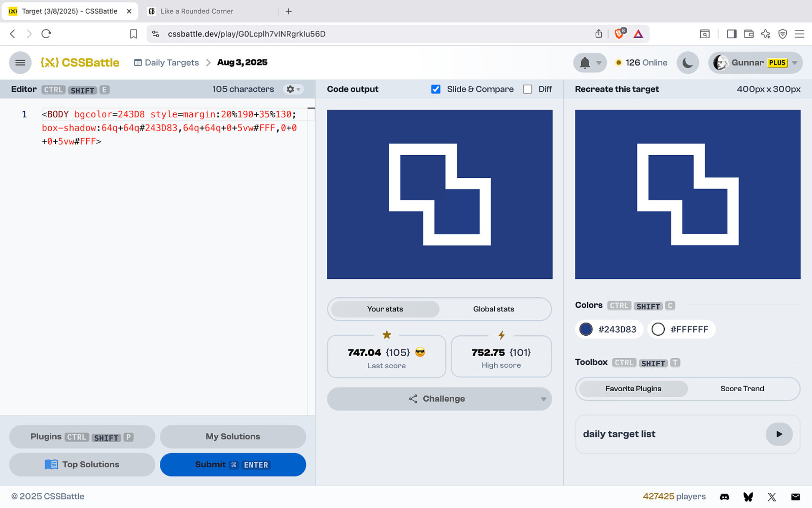This screenshot has height=508, width=812.
Task: Play the daily target list
Action: pos(779,434)
